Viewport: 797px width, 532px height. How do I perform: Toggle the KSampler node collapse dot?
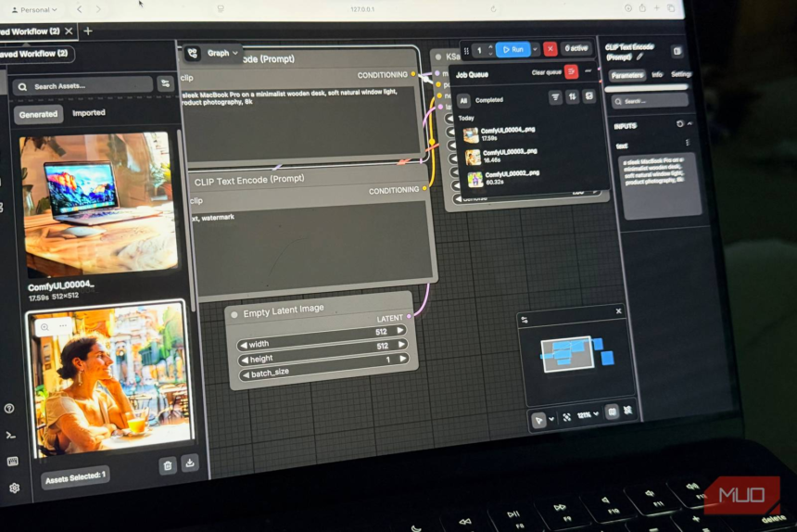pos(438,57)
